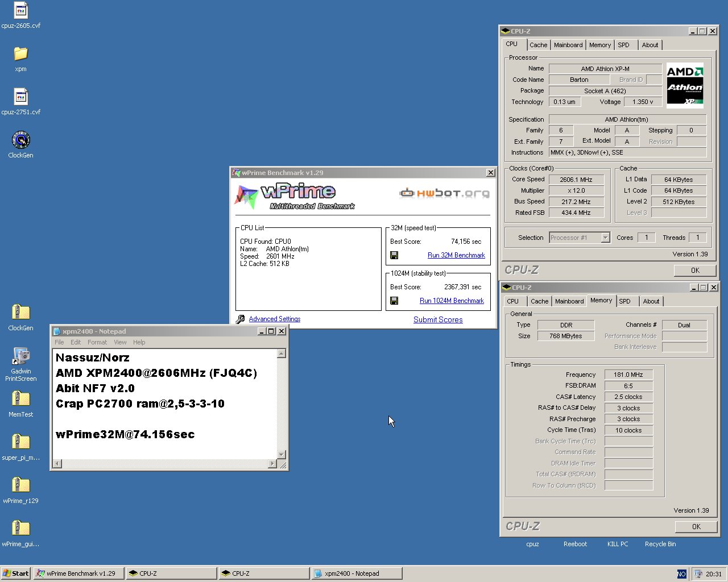Switch to CPU tab in bottom CPU-Z
This screenshot has height=582, width=728.
pos(512,301)
